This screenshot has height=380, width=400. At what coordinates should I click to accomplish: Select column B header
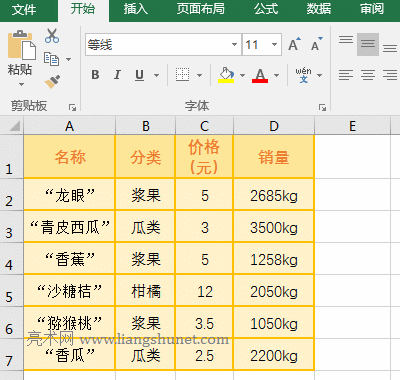pos(145,126)
